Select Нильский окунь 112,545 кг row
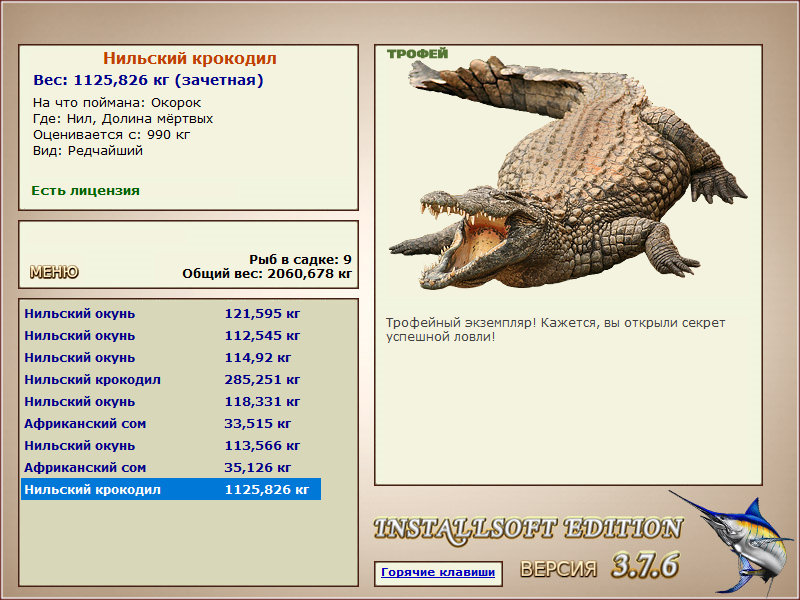The width and height of the screenshot is (800, 600). 171,335
